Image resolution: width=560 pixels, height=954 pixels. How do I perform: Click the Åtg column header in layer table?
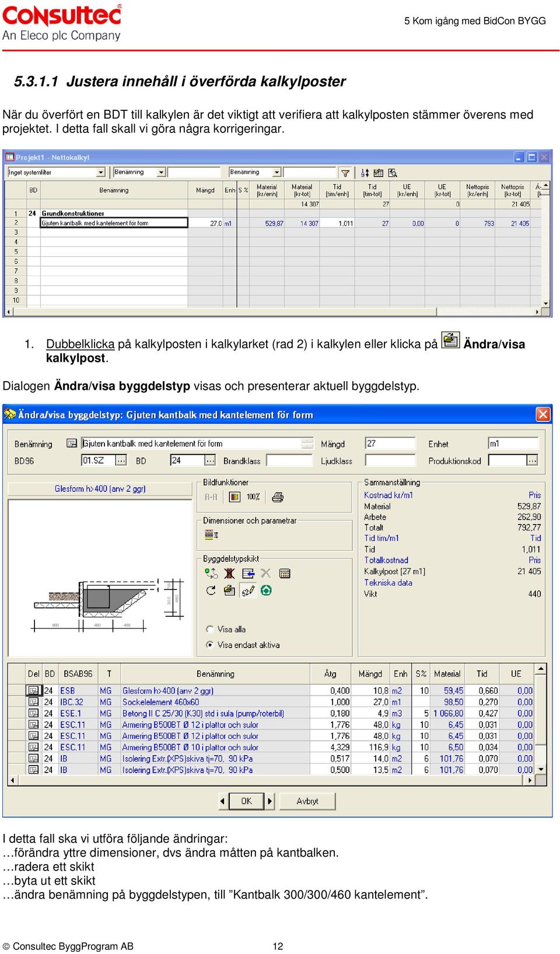331,673
